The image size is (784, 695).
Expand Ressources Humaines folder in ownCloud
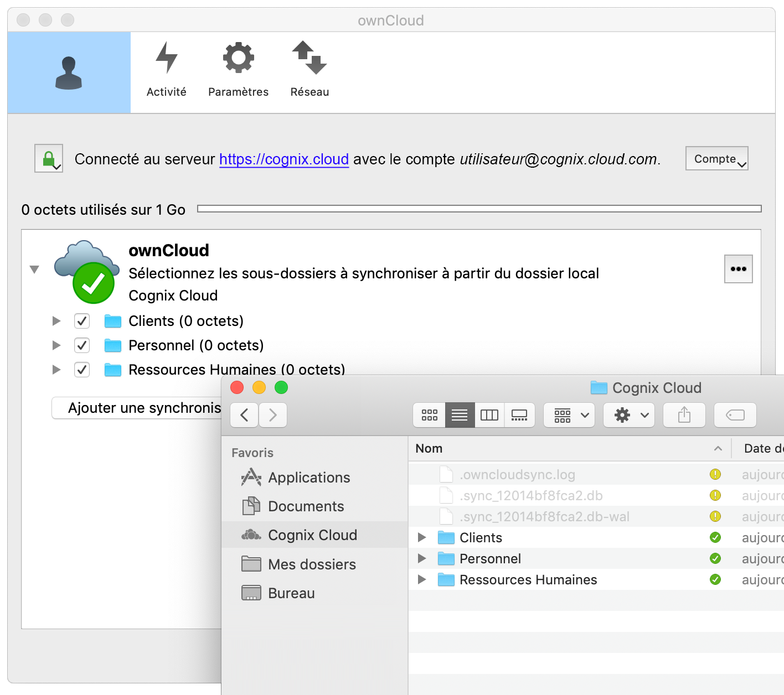[x=56, y=370]
